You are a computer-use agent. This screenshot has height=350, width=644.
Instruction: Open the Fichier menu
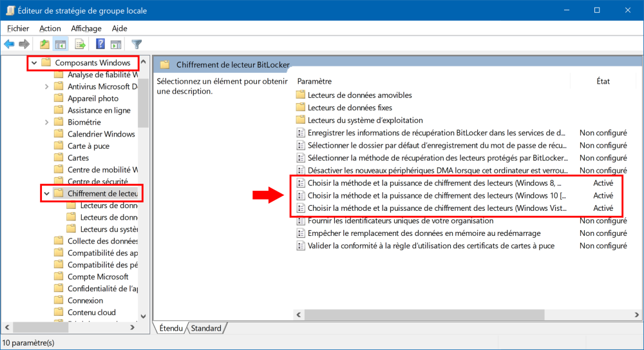[x=18, y=28]
